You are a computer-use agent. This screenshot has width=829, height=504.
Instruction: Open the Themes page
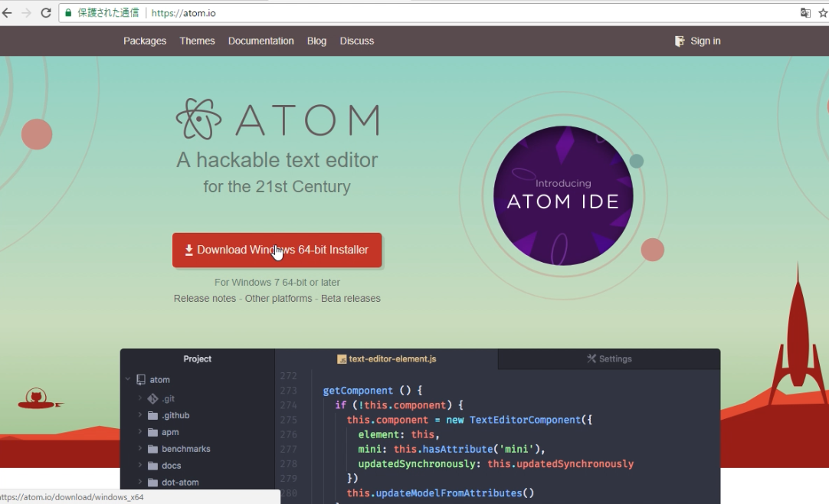[197, 41]
